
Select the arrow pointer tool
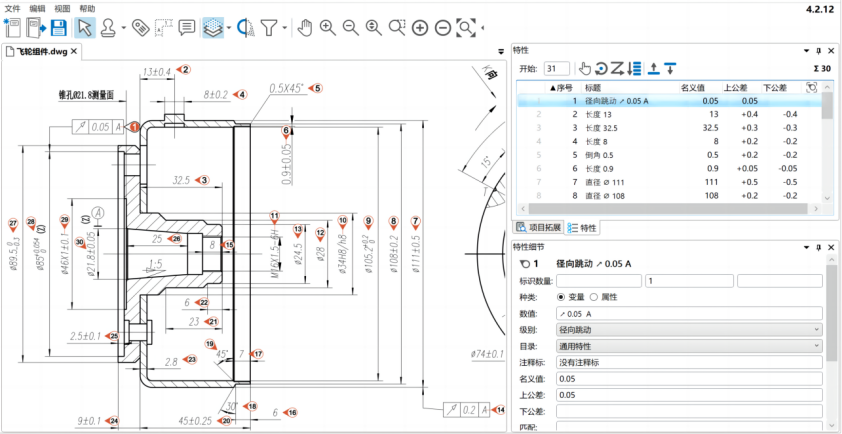click(85, 28)
